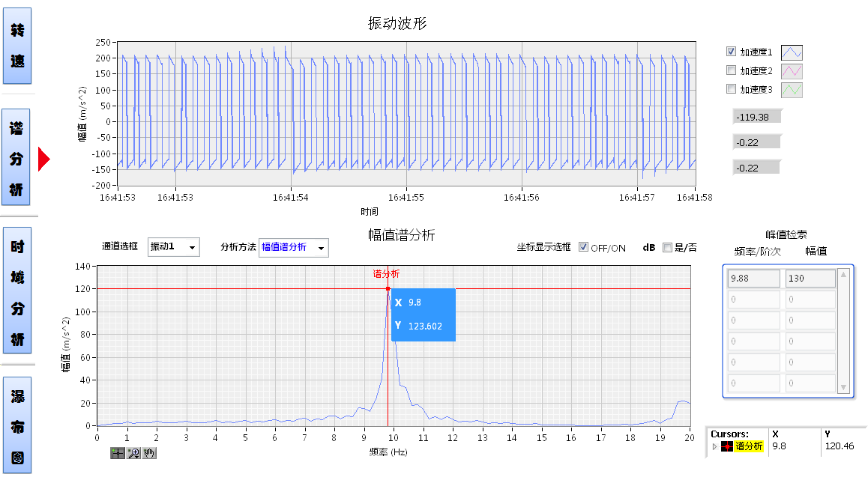The image size is (868, 480).
Task: Uncheck the 加速度1 checkbox
Action: click(x=731, y=52)
